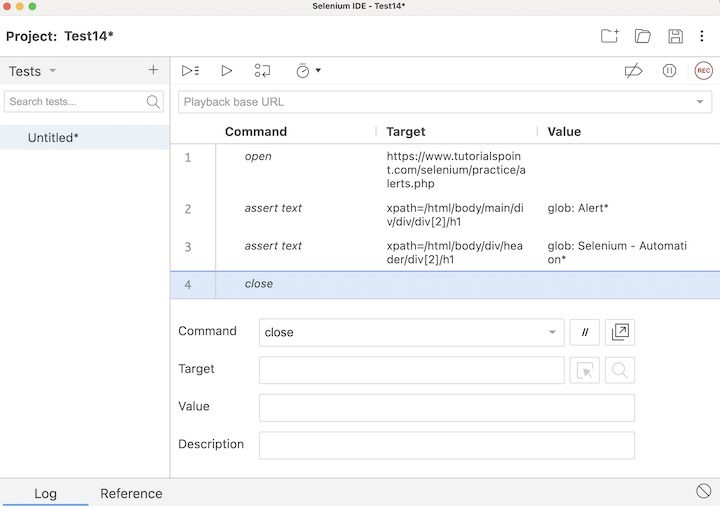This screenshot has height=508, width=720.
Task: Expand the Tests view dropdown
Action: (x=53, y=71)
